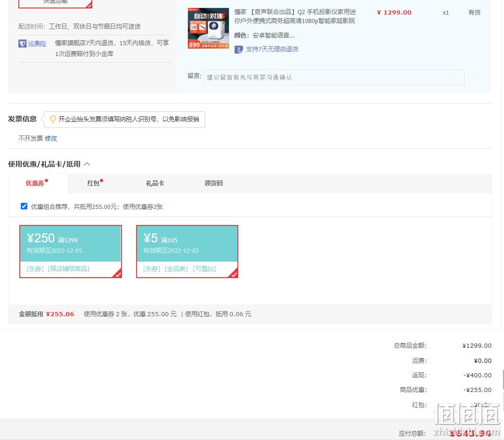504x440 pixels.
Task: Click the checkmark corner on ¥250 coupon
Action: pyautogui.click(x=118, y=273)
